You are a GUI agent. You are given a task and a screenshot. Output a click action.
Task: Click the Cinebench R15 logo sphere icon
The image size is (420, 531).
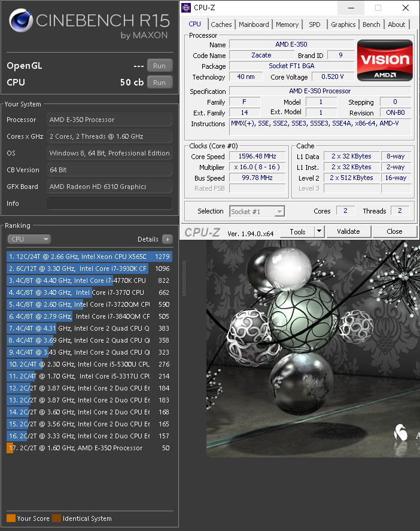coord(21,20)
